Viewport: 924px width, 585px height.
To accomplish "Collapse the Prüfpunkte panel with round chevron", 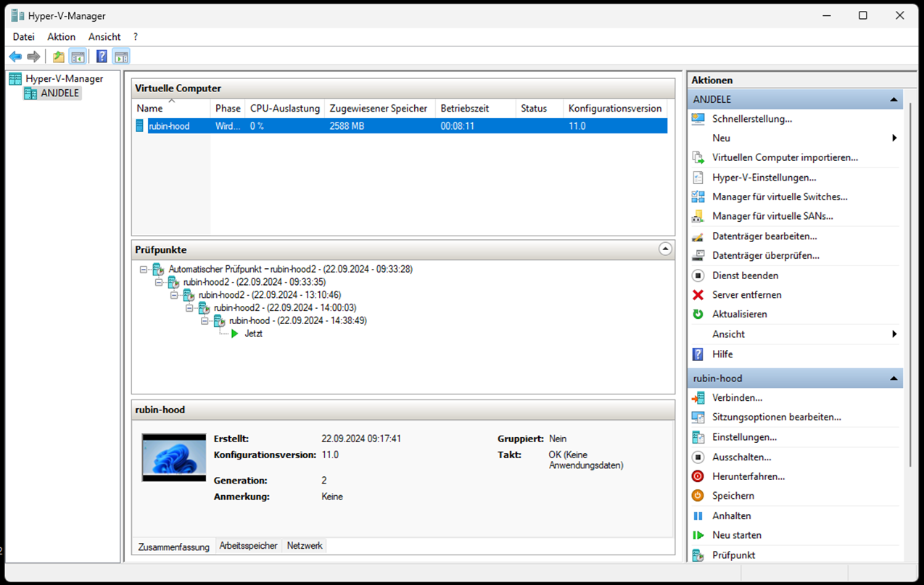I will [x=665, y=249].
